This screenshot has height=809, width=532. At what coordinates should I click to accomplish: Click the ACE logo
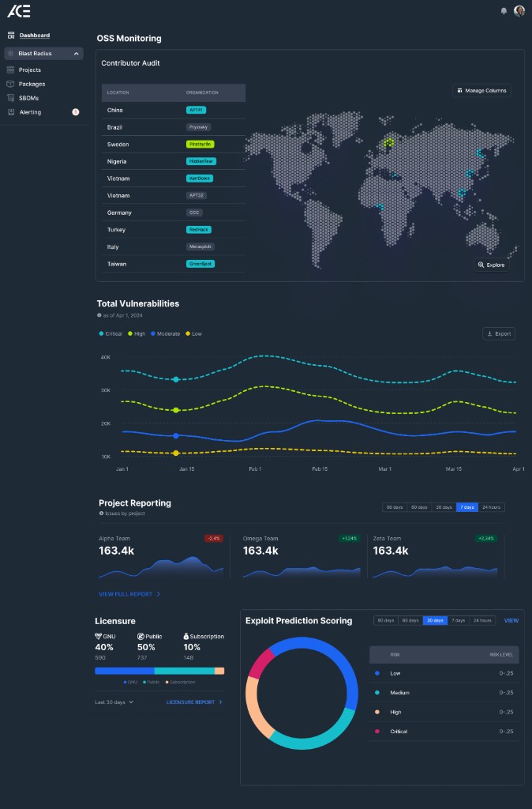point(19,11)
